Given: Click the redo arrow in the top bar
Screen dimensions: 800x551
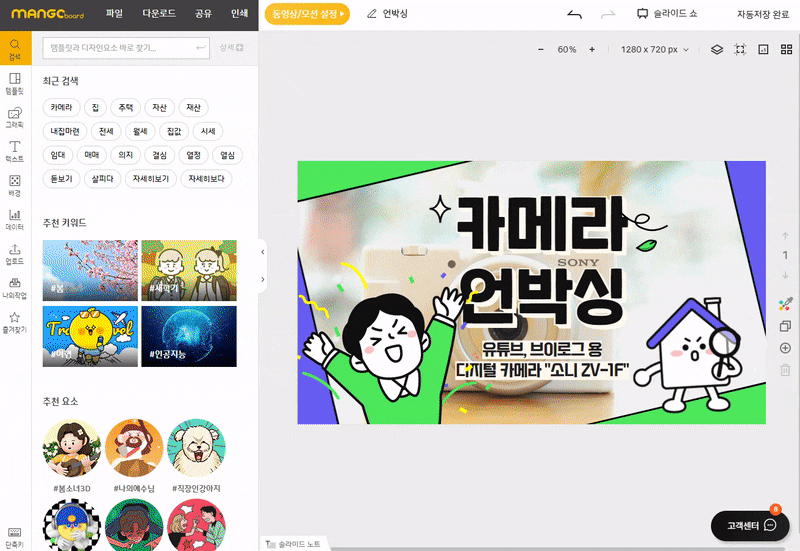Looking at the screenshot, I should [608, 14].
